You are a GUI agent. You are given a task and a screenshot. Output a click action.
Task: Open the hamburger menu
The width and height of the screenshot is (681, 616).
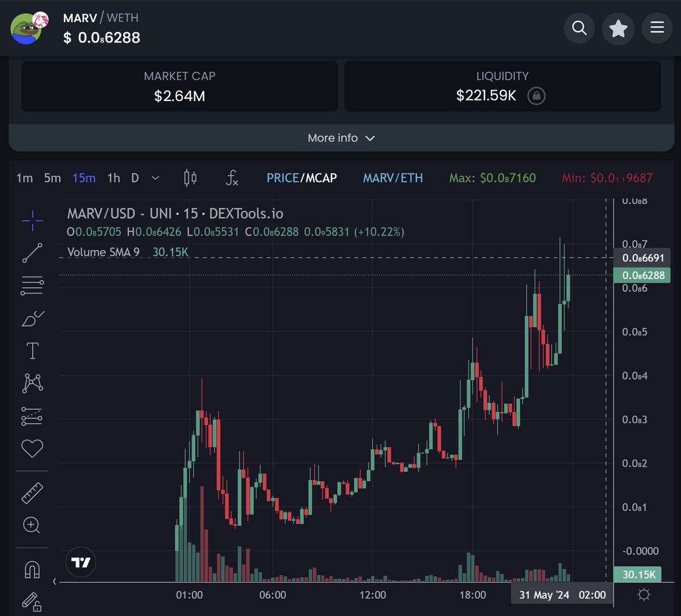657,28
